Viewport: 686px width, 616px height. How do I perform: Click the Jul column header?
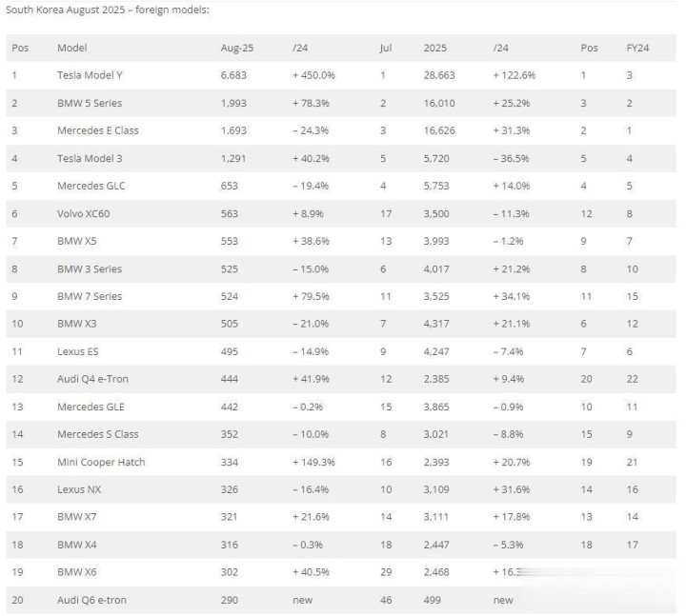(386, 48)
